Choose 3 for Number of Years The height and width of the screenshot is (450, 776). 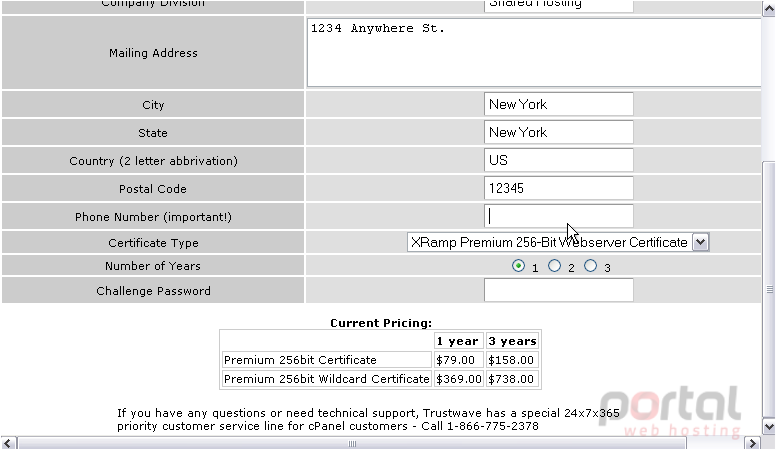[590, 266]
